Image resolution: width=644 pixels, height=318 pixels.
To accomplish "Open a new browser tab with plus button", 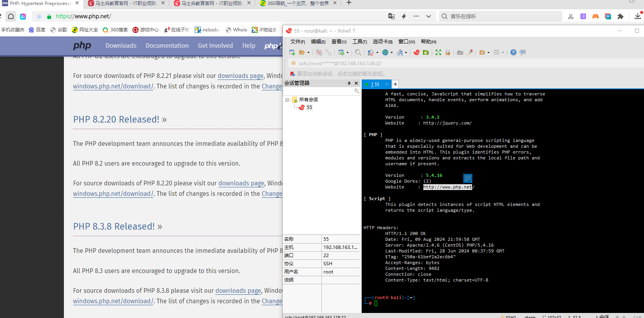I will (x=349, y=3).
